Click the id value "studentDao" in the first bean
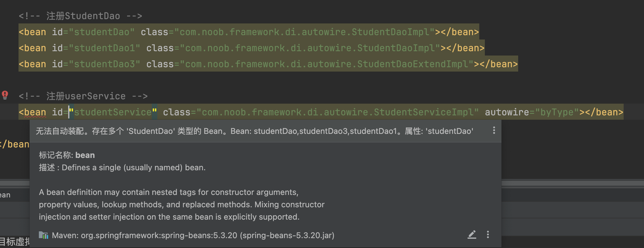This screenshot has height=248, width=644. pyautogui.click(x=102, y=32)
